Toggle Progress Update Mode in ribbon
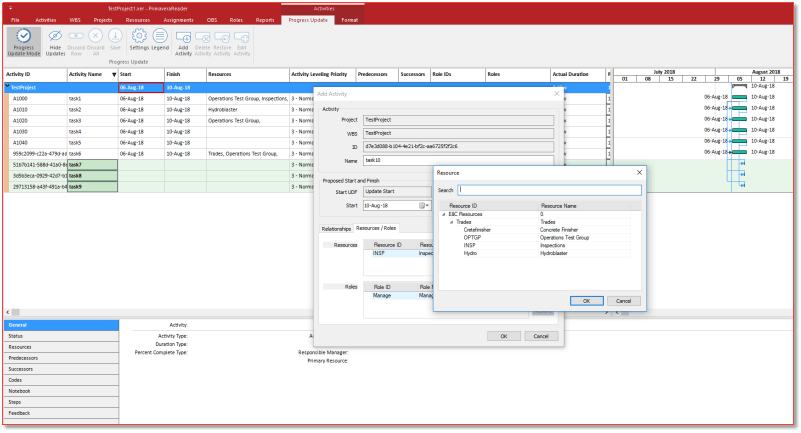This screenshot has width=801, height=433. 23,42
